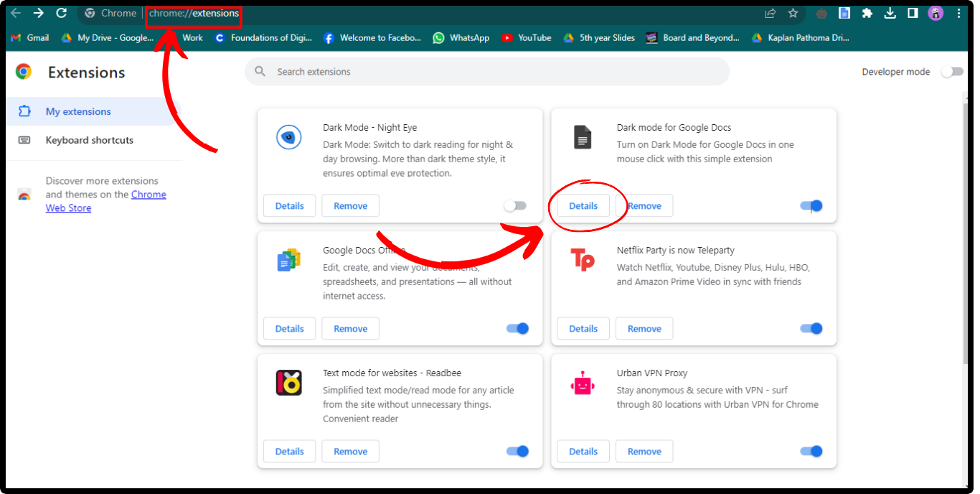This screenshot has width=980, height=494.
Task: Open the Chrome Web Store link
Action: pos(106,201)
